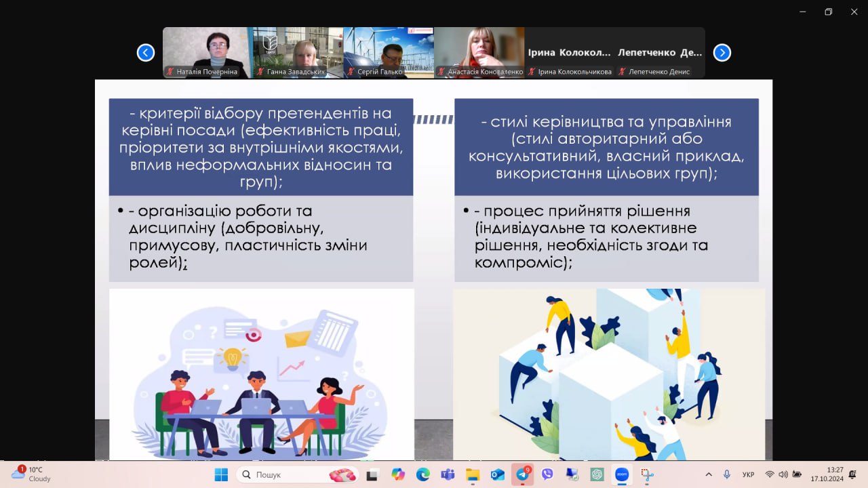
Task: Open File Explorer from taskbar
Action: pos(473,474)
